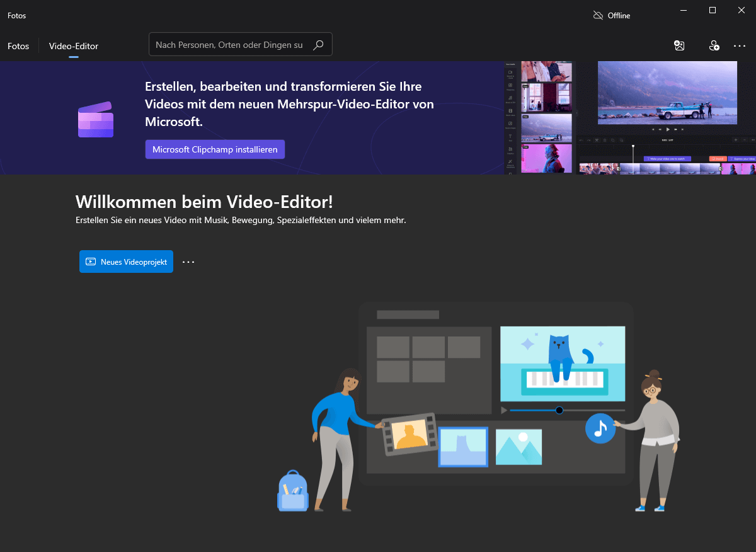Click the new video project camera icon
Viewport: 756px width, 552px height.
(91, 262)
